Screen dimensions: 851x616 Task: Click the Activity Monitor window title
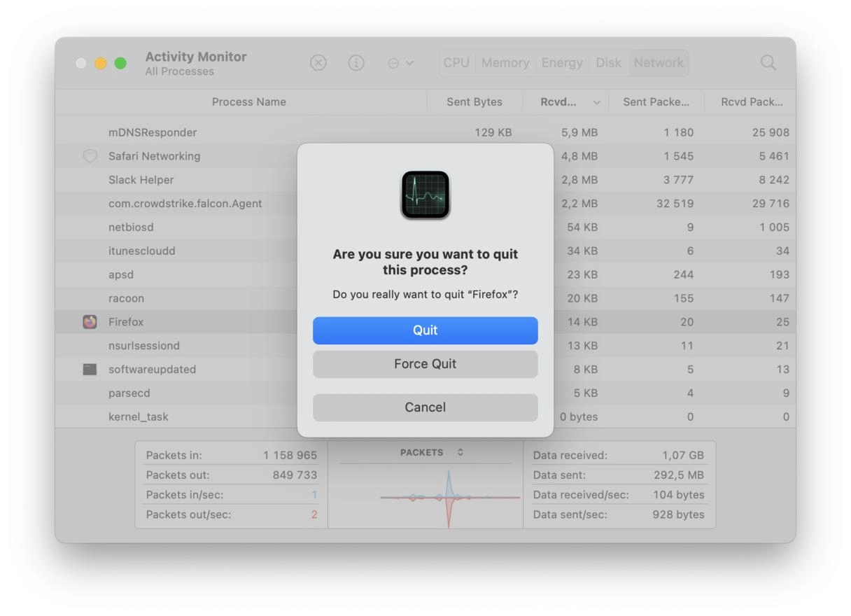[x=196, y=57]
